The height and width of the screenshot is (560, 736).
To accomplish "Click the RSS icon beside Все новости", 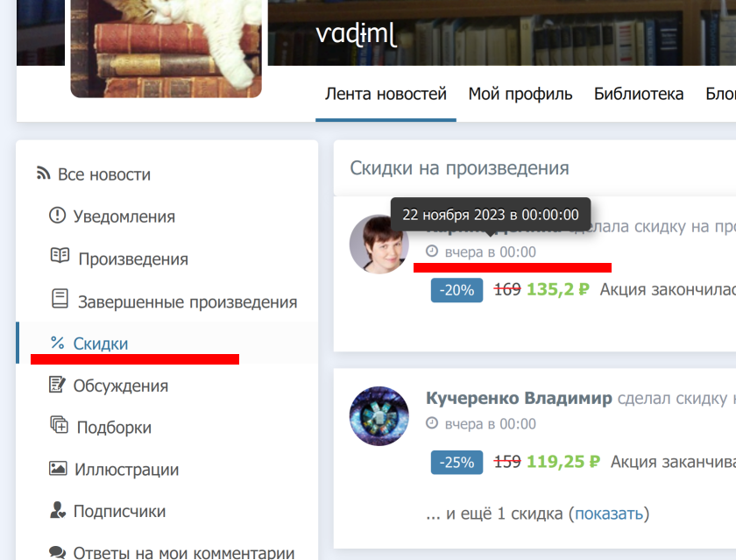I will coord(43,174).
